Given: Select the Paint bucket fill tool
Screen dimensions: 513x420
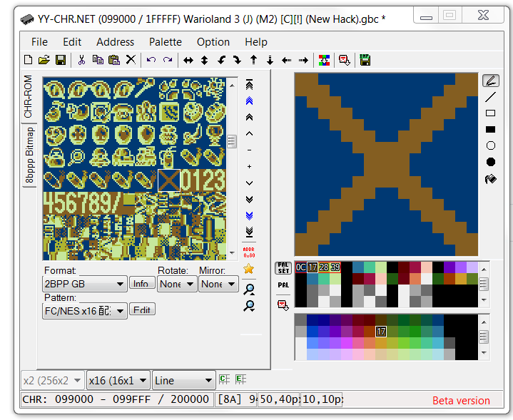Looking at the screenshot, I should tap(491, 179).
